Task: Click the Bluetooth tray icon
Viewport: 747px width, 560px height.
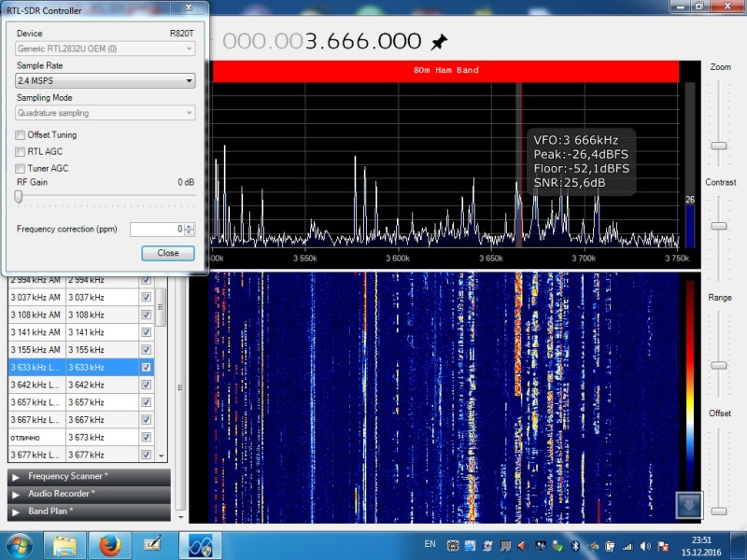Action: (x=574, y=546)
